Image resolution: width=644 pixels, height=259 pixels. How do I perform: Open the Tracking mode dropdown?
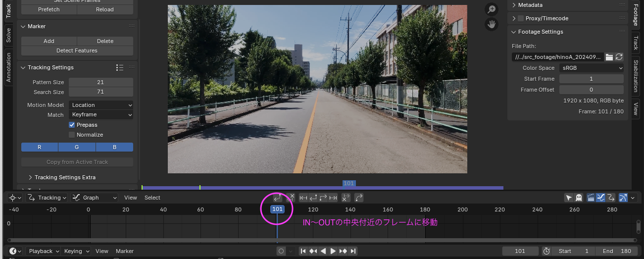(47, 198)
